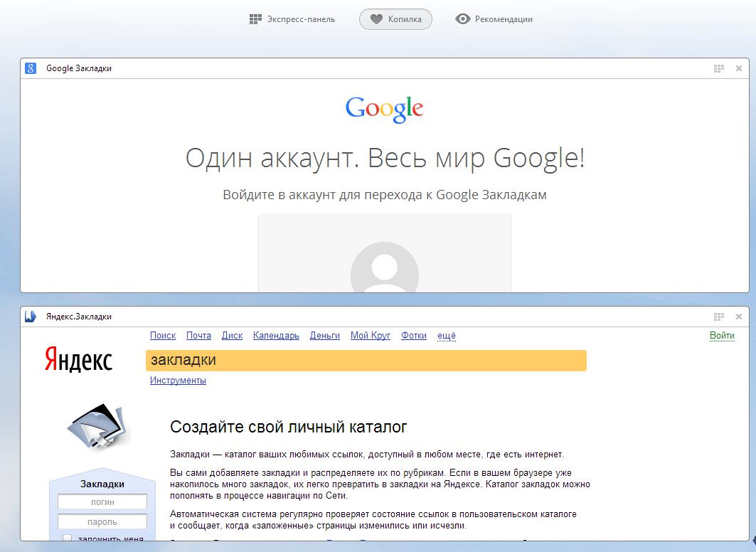Click the Яндекс logo
756x552 pixels.
(x=79, y=360)
